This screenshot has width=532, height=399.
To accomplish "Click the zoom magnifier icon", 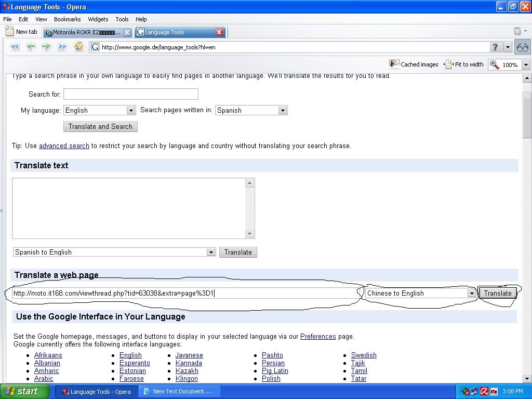I will pos(495,64).
